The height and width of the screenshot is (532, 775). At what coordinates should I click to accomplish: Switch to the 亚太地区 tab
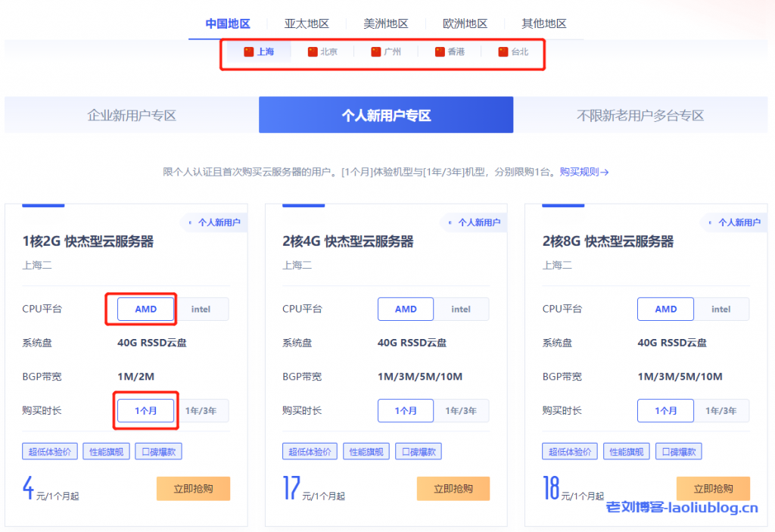coord(306,23)
